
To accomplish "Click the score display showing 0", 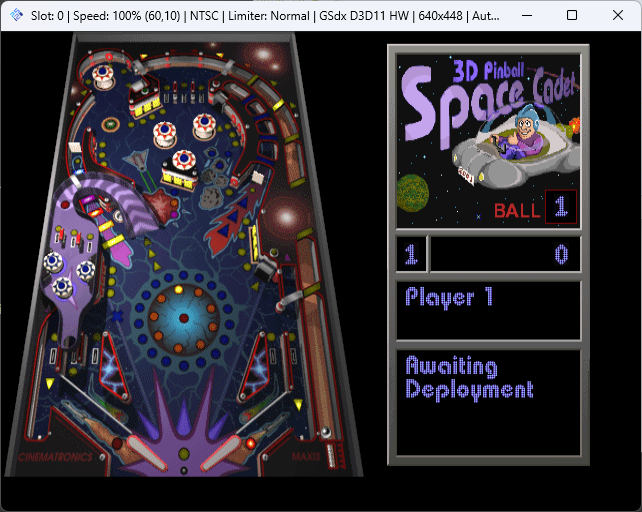I will 504,255.
